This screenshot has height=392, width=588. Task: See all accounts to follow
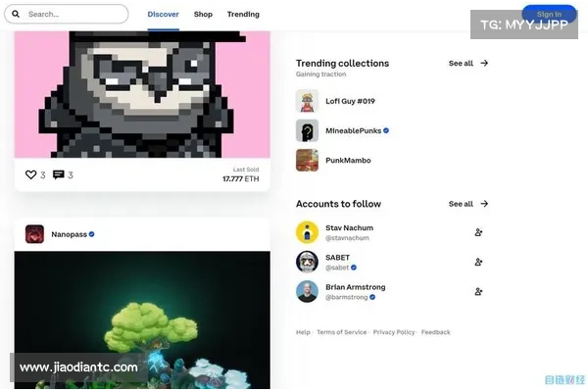click(461, 204)
